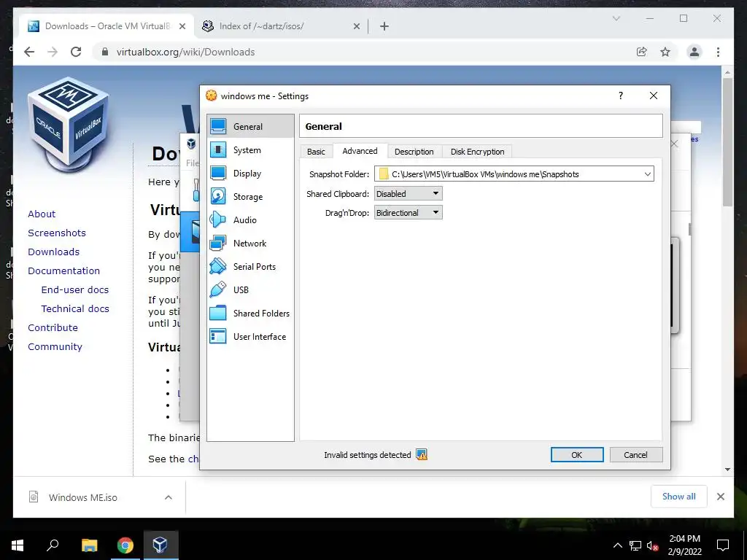747x560 pixels.
Task: Bookmark this page with the star icon
Action: click(x=665, y=52)
